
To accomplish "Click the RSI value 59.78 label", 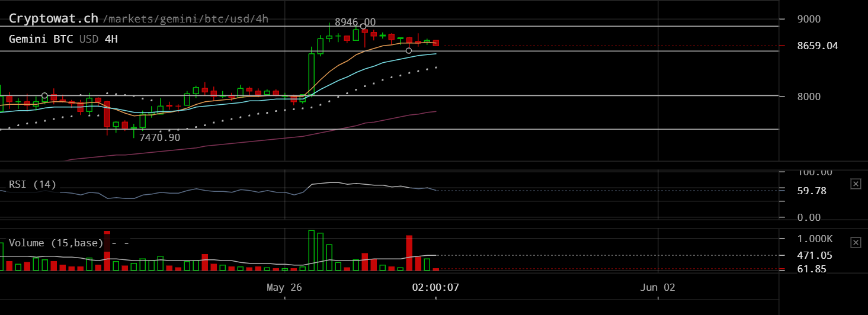I will coord(812,191).
